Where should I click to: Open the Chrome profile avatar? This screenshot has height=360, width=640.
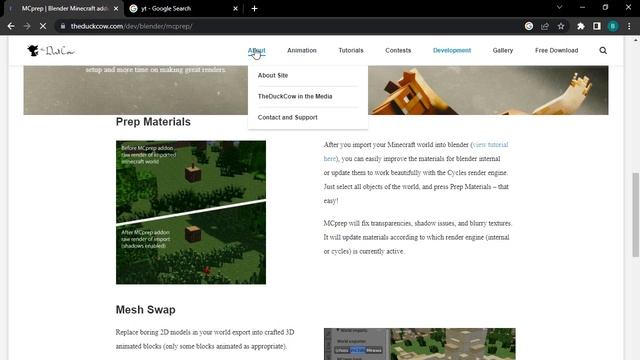(x=613, y=26)
